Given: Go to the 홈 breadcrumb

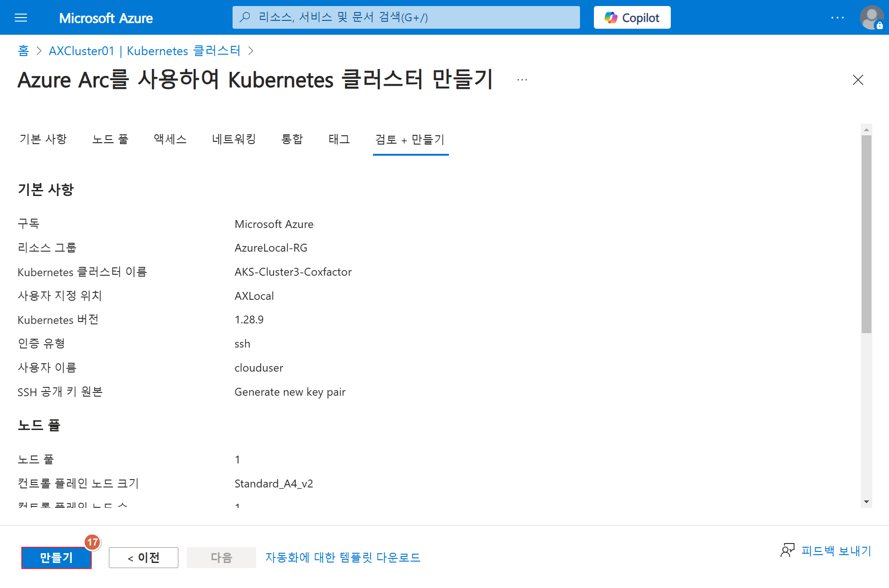Looking at the screenshot, I should click(23, 51).
